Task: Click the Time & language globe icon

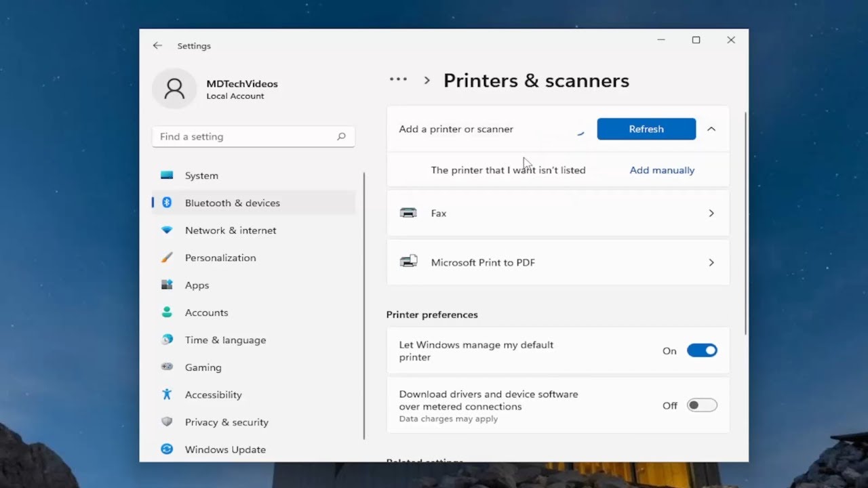Action: pos(167,340)
